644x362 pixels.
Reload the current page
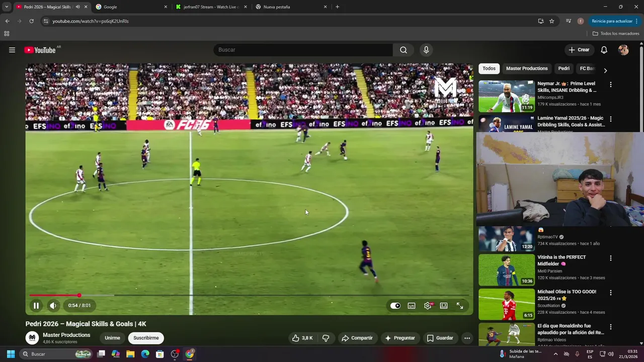[31, 21]
